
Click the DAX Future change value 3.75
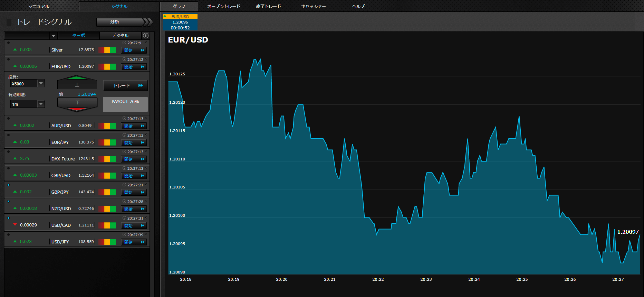coord(25,159)
